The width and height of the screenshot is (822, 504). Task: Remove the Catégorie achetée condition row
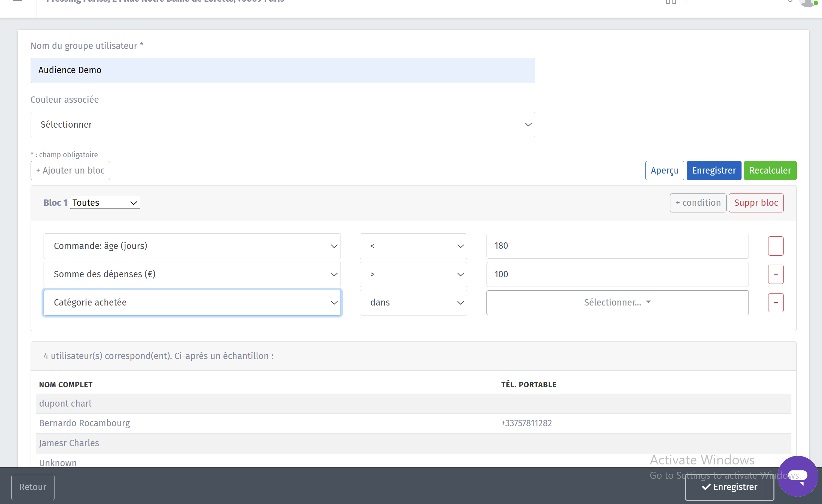click(775, 303)
